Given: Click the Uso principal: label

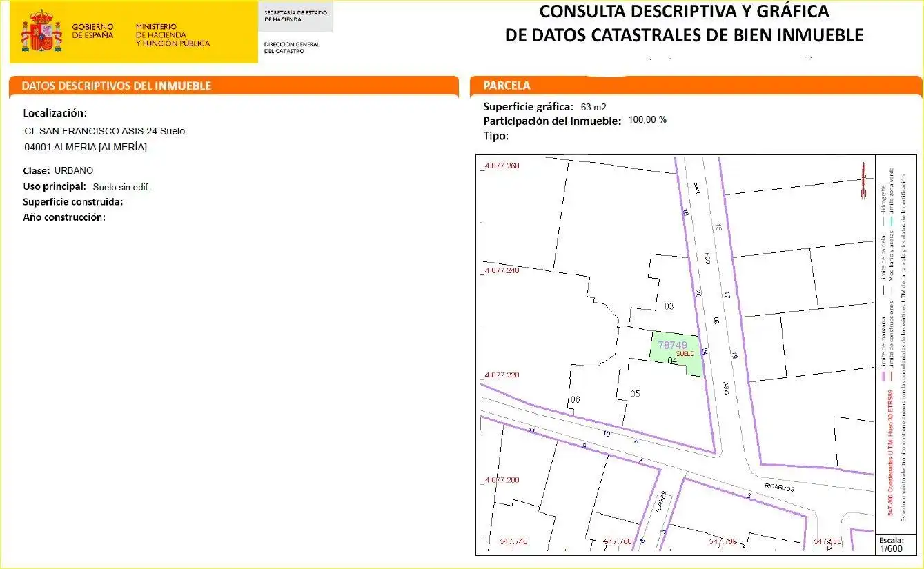Looking at the screenshot, I should pos(55,186).
